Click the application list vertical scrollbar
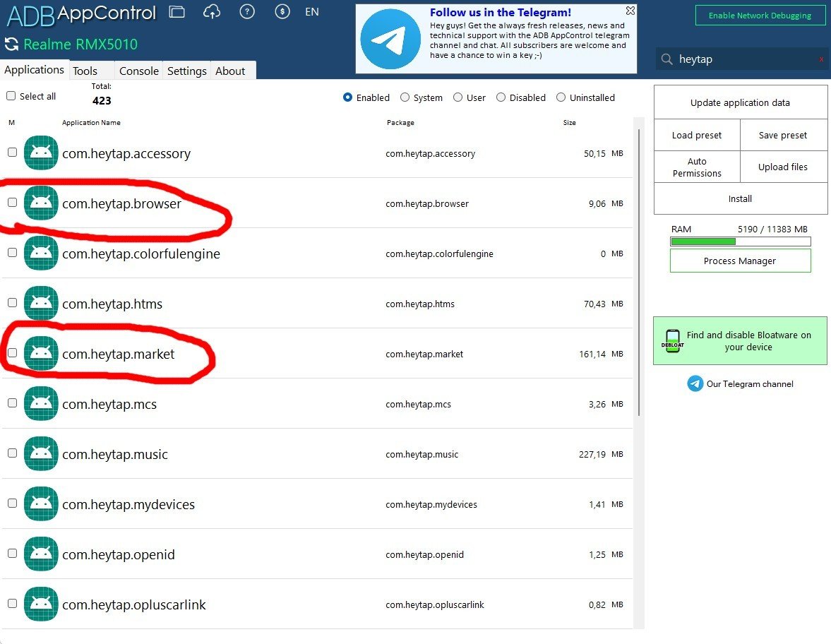The image size is (831, 644). [x=639, y=271]
